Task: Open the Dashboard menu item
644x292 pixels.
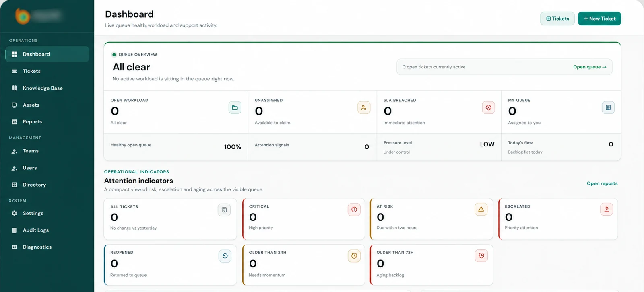Action: click(47, 54)
